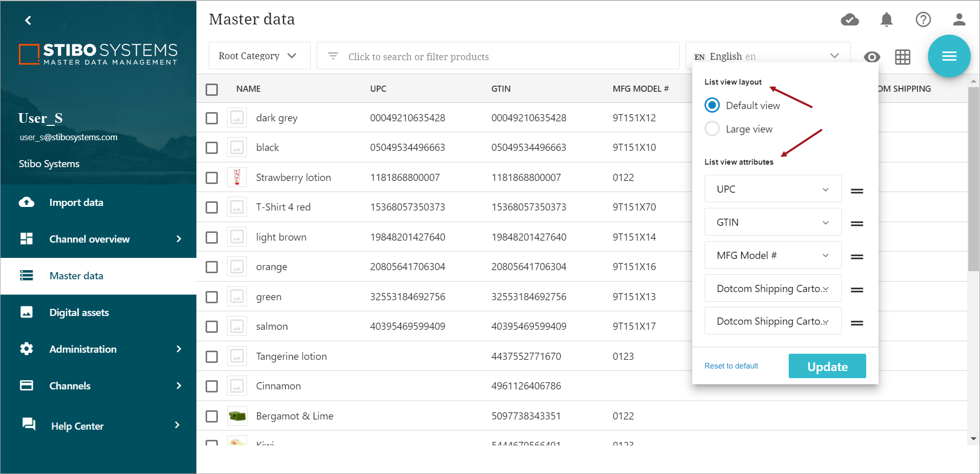980x474 pixels.
Task: Click the filter icon in search bar
Action: (333, 56)
